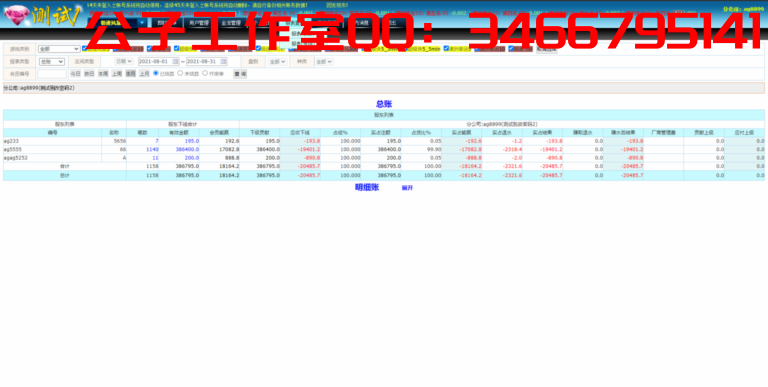Click the 昨日 quick date button
This screenshot has width=768, height=387.
pos(89,73)
